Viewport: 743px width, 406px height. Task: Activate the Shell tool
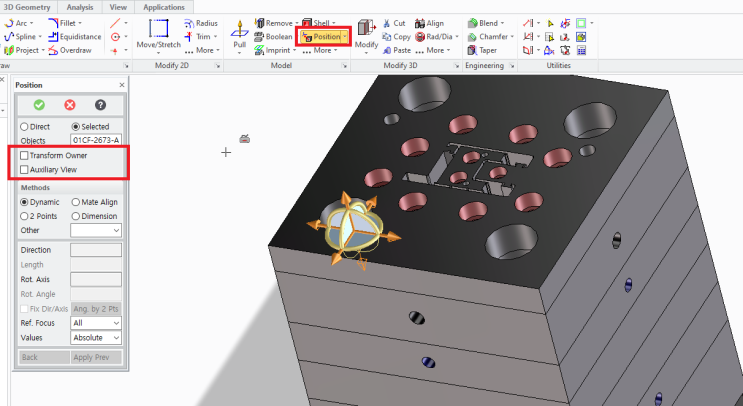point(316,23)
